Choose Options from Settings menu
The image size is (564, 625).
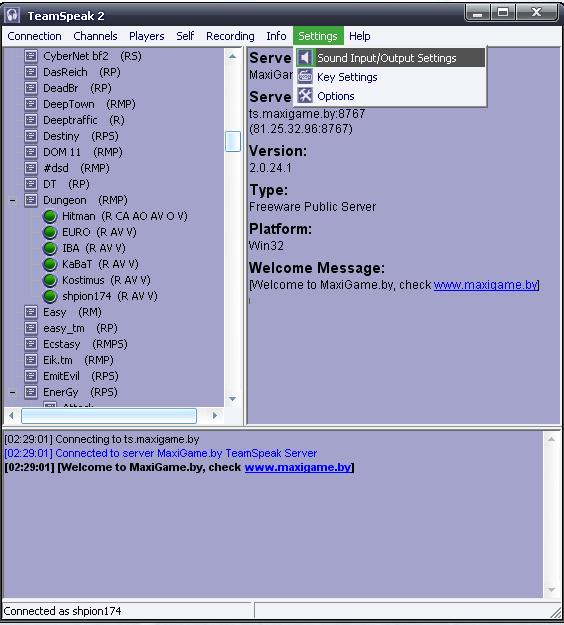pyautogui.click(x=390, y=96)
